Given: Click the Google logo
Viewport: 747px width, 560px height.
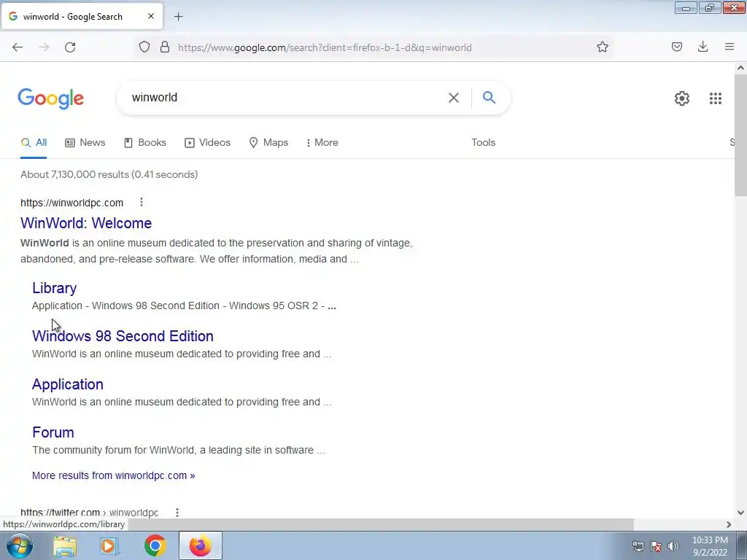Looking at the screenshot, I should 51,98.
